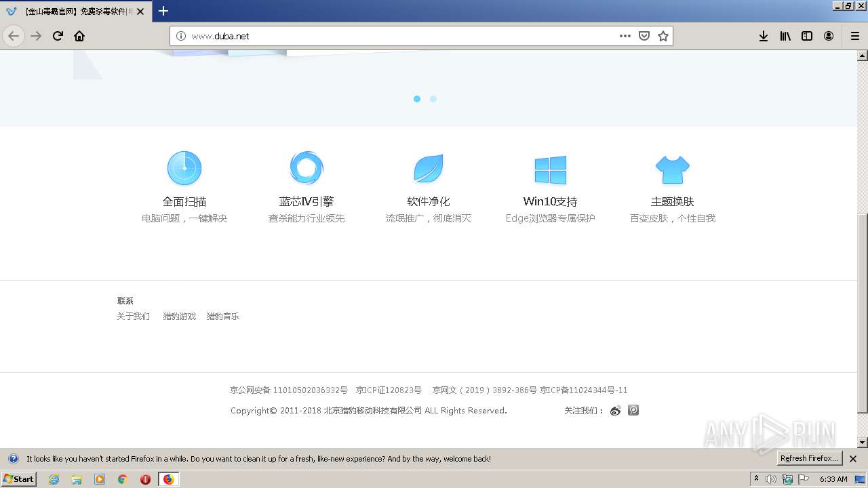868x488 pixels.
Task: Open the Opera taskbar icon
Action: (145, 479)
